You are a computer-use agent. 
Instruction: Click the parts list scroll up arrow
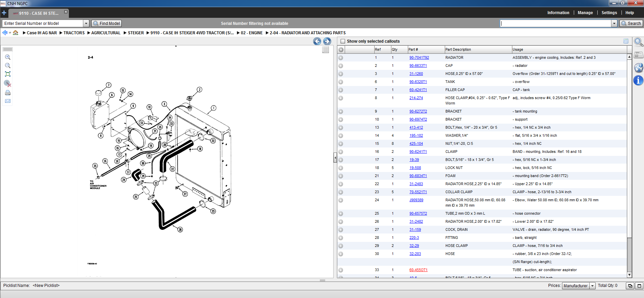630,57
